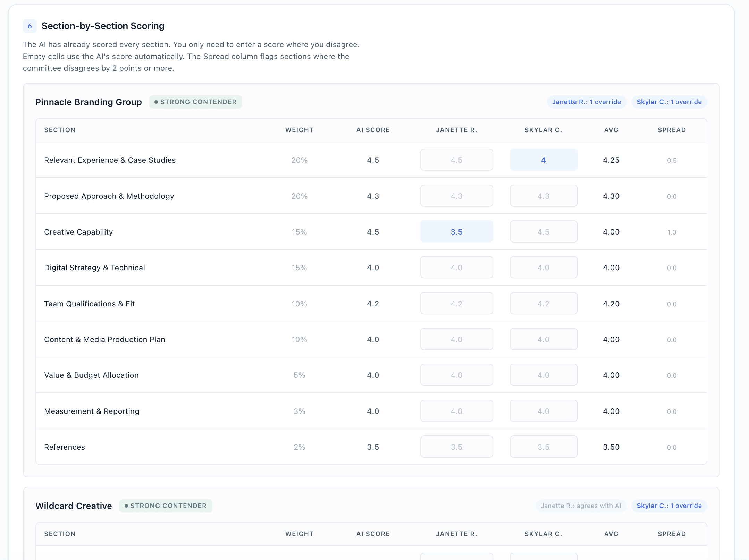Viewport: 749px width, 560px height.
Task: Edit Janette R. 3.5 override for Creative Capability
Action: pyautogui.click(x=456, y=231)
